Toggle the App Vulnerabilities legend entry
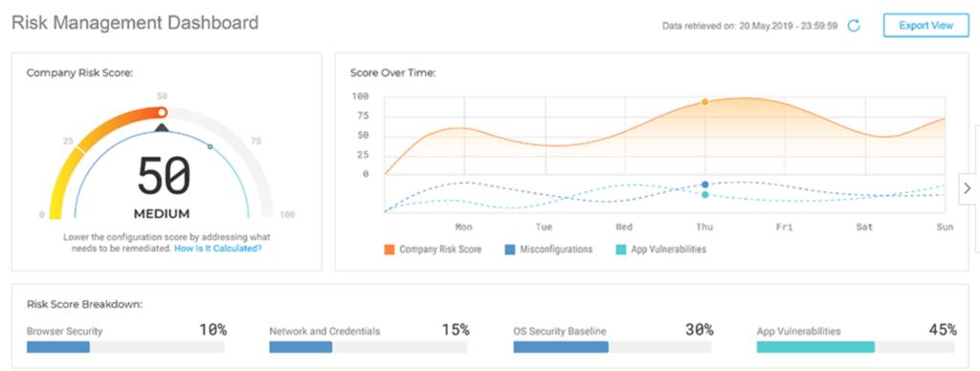The image size is (980, 371). pos(660,250)
